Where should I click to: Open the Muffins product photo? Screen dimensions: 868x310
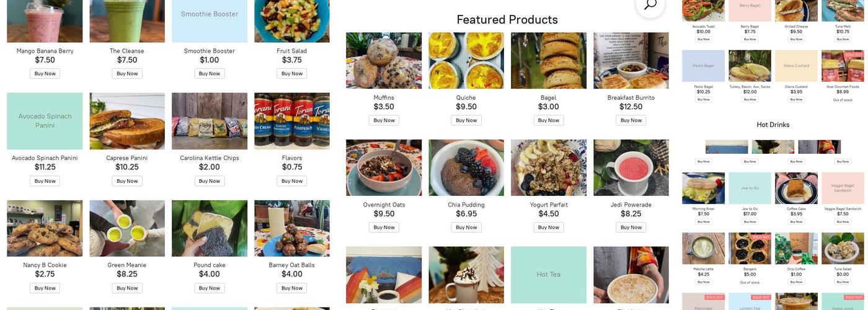384,61
